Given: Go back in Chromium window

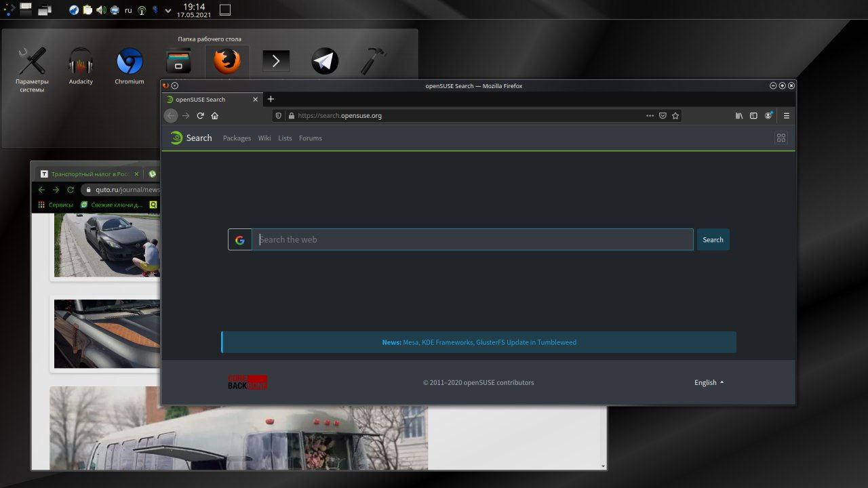Looking at the screenshot, I should point(41,190).
